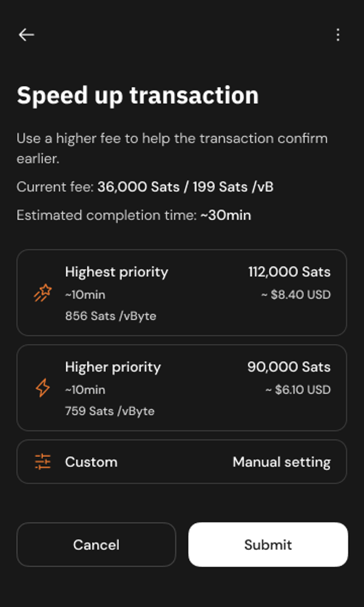Expand the Highest priority card details

[x=182, y=292]
